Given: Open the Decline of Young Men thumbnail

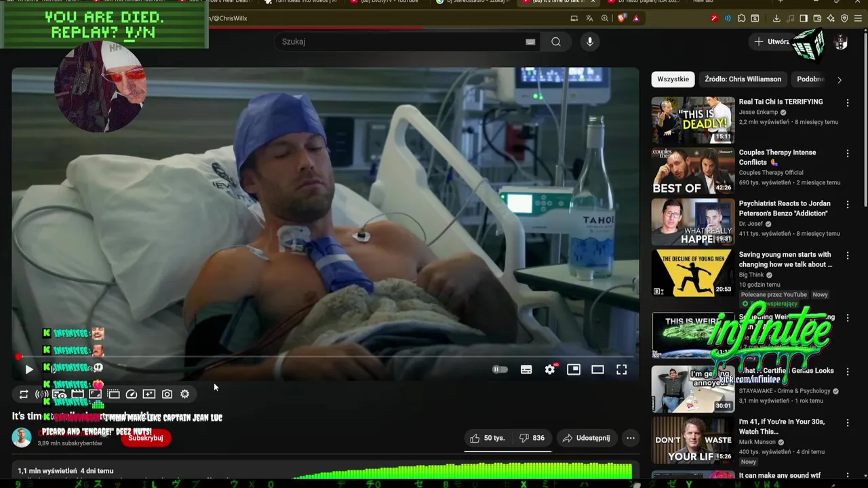Looking at the screenshot, I should (692, 273).
